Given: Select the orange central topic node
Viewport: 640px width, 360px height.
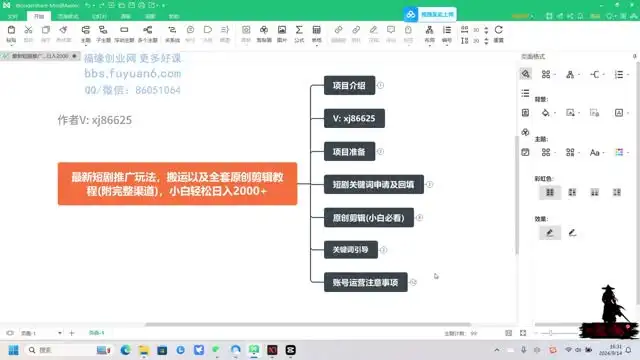Looking at the screenshot, I should click(x=178, y=184).
